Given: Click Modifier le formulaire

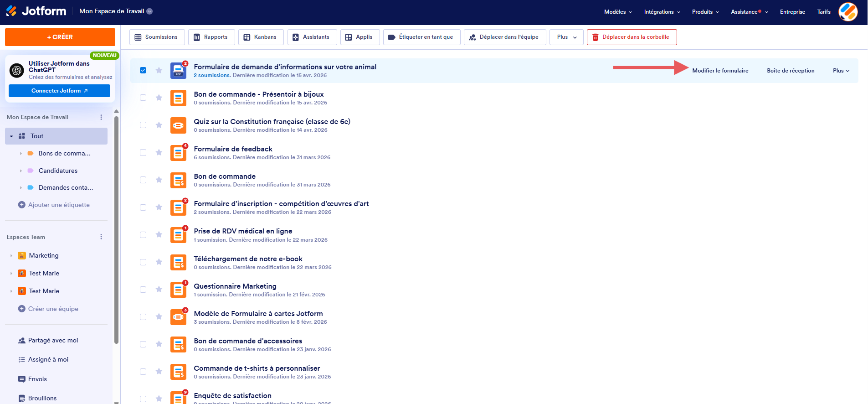Looking at the screenshot, I should (x=720, y=71).
